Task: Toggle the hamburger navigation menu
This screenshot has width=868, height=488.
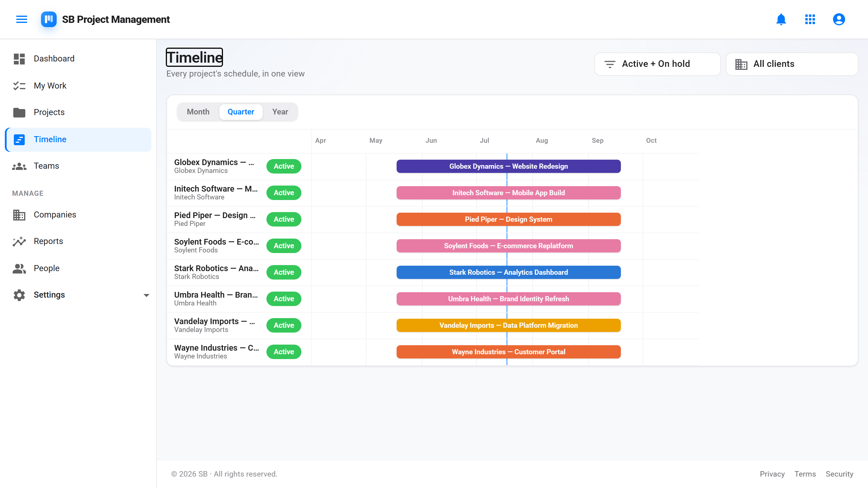Action: 22,19
